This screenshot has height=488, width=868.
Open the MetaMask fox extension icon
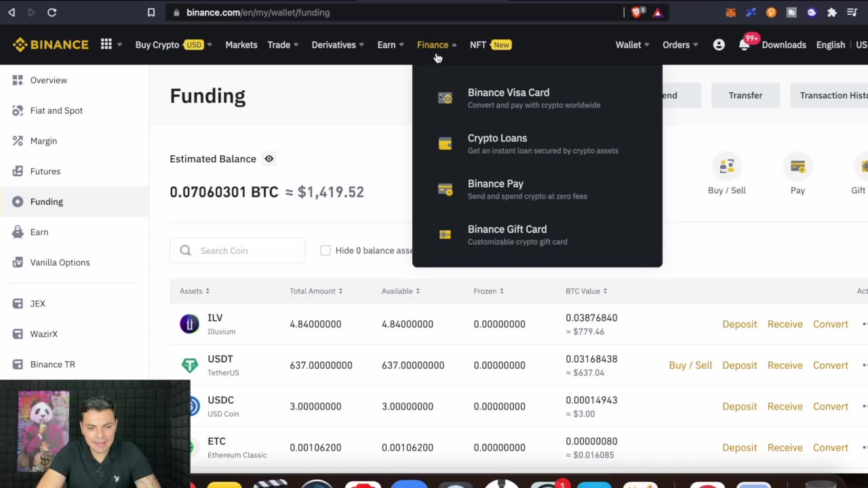(731, 12)
